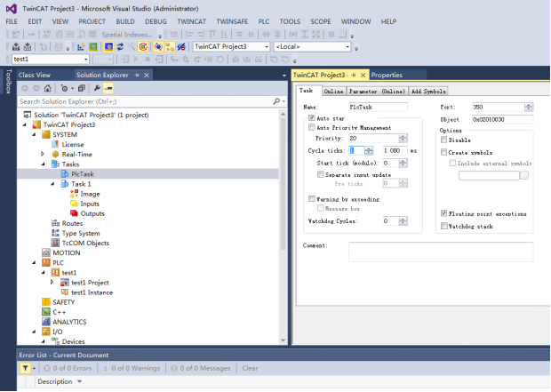The height and width of the screenshot is (392, 551).
Task: Click the Pending Changes Filter clock icon
Action: [x=64, y=88]
